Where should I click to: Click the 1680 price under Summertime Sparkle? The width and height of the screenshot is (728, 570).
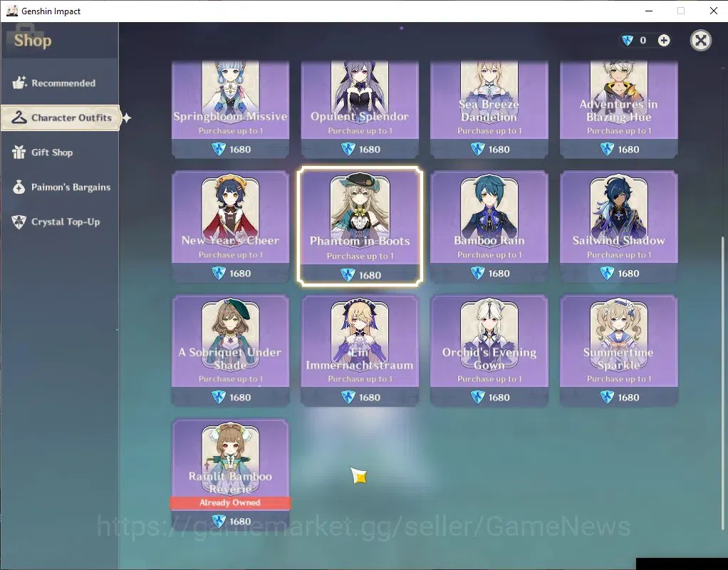[x=629, y=398]
